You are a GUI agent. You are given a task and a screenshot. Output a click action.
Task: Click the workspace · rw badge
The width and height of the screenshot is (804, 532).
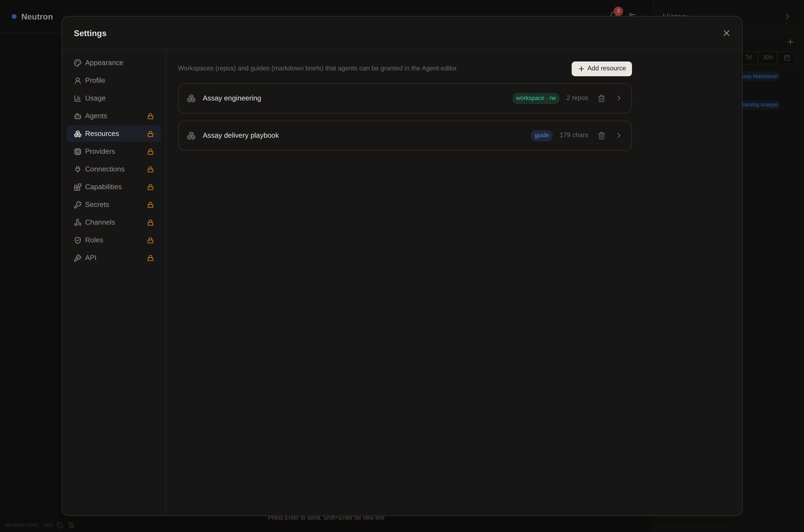536,98
